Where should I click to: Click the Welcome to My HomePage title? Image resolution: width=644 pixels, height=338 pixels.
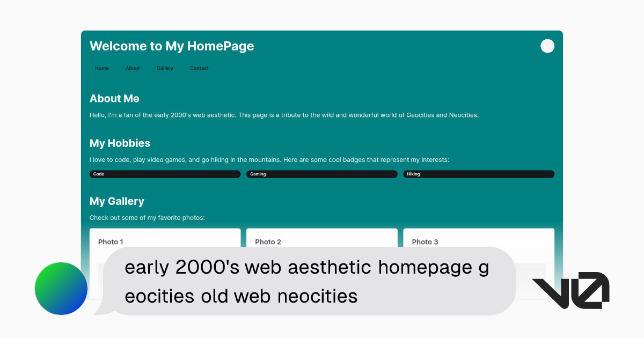172,46
